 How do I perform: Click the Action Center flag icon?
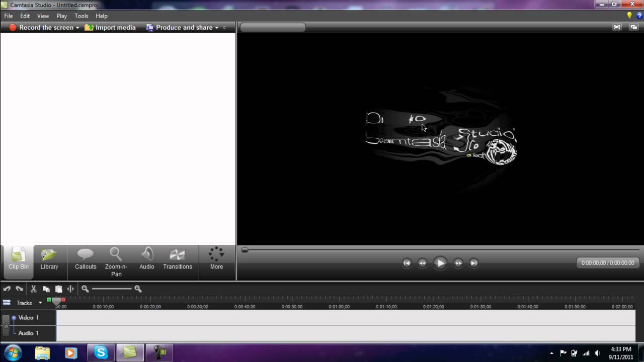point(563,353)
